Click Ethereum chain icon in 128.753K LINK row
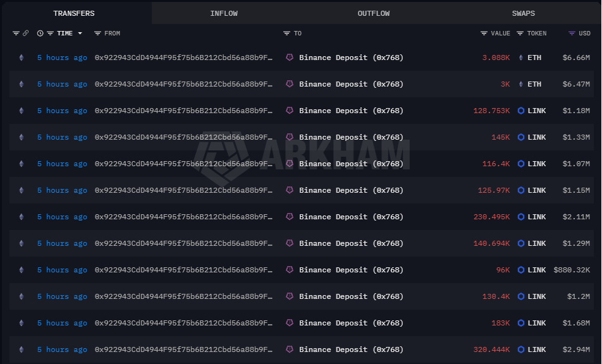This screenshot has height=364, width=602. tap(21, 111)
